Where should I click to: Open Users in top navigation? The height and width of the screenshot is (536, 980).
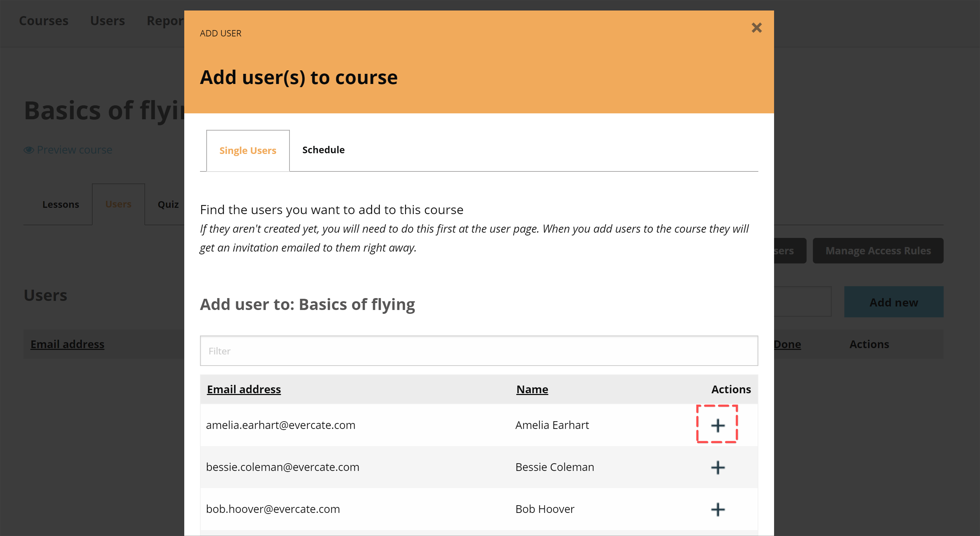pos(107,21)
